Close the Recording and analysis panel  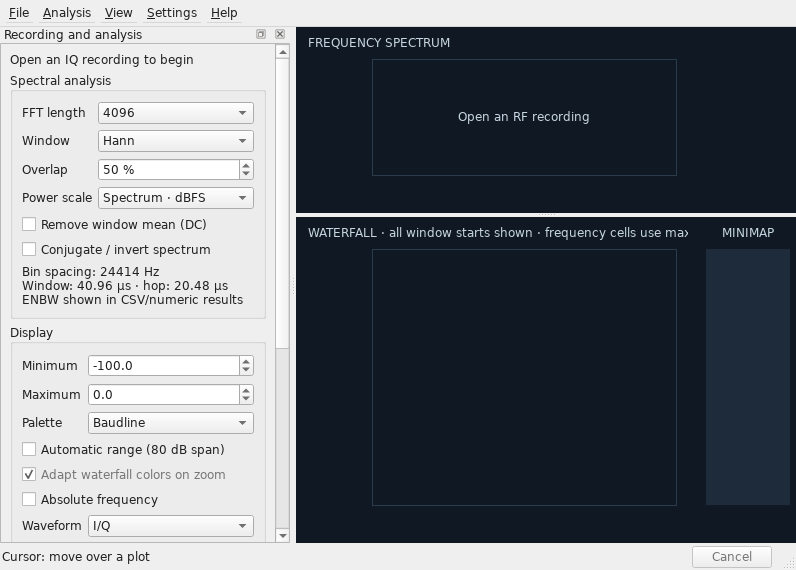point(280,34)
